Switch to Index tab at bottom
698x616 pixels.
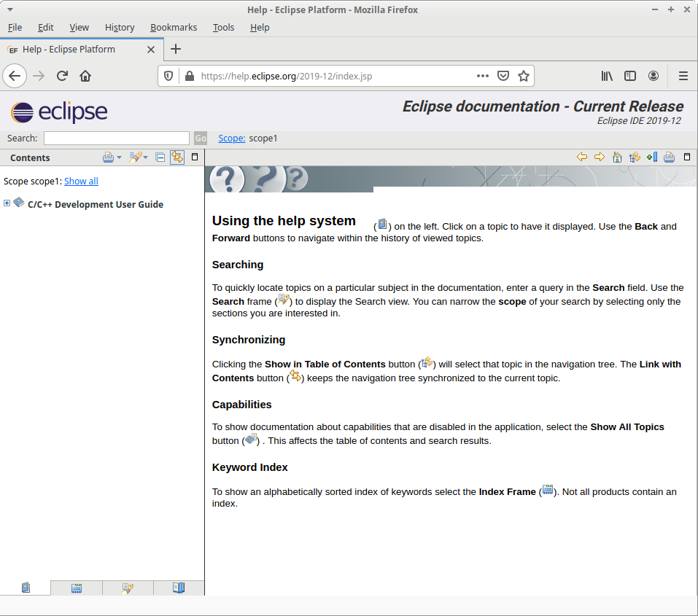click(x=77, y=588)
